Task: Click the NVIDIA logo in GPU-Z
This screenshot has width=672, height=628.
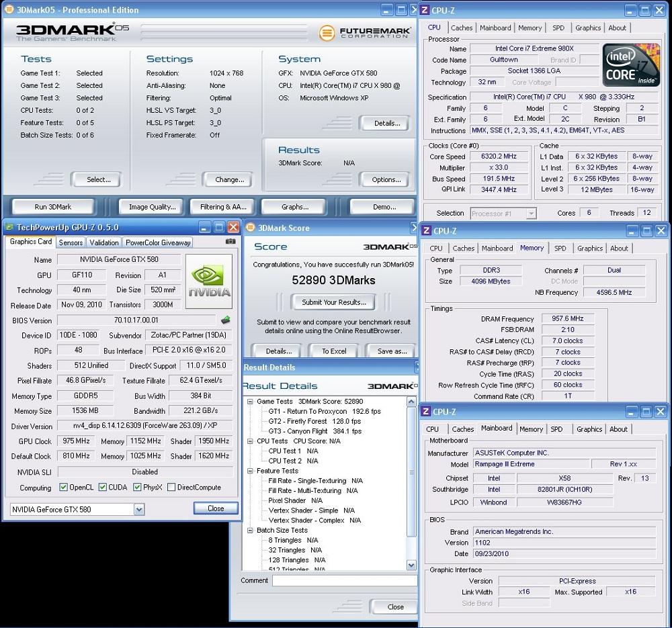Action: 209,281
